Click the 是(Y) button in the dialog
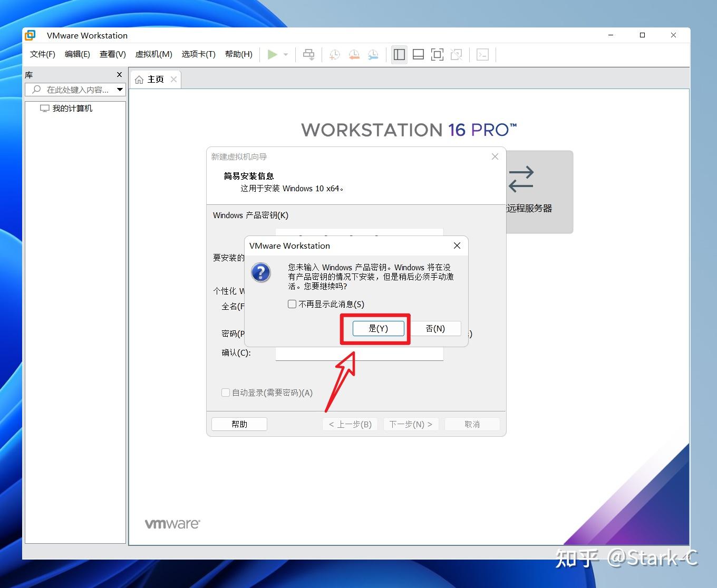 coord(379,328)
